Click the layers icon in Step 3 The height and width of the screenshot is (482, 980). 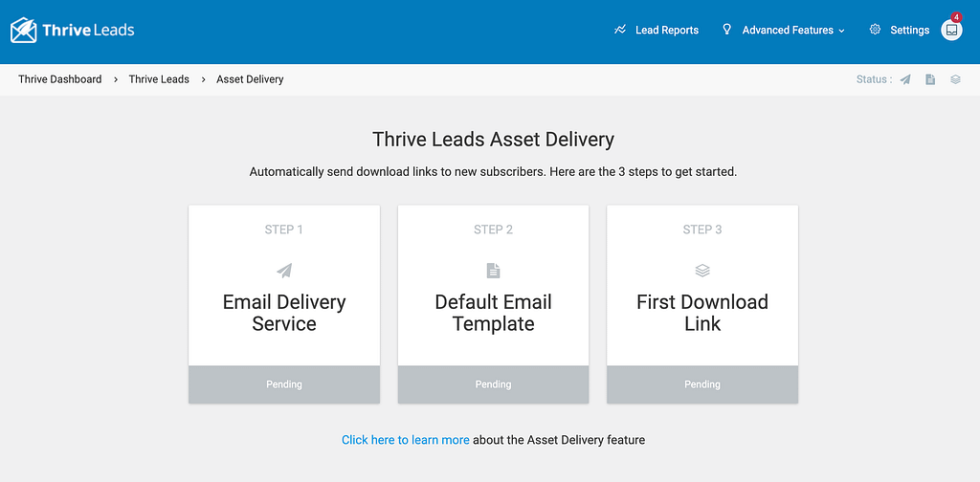tap(702, 271)
